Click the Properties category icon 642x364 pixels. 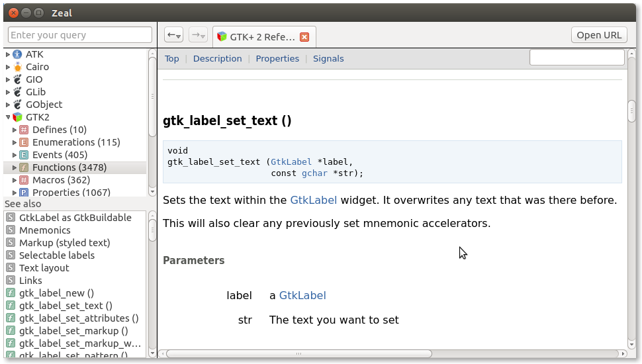24,193
